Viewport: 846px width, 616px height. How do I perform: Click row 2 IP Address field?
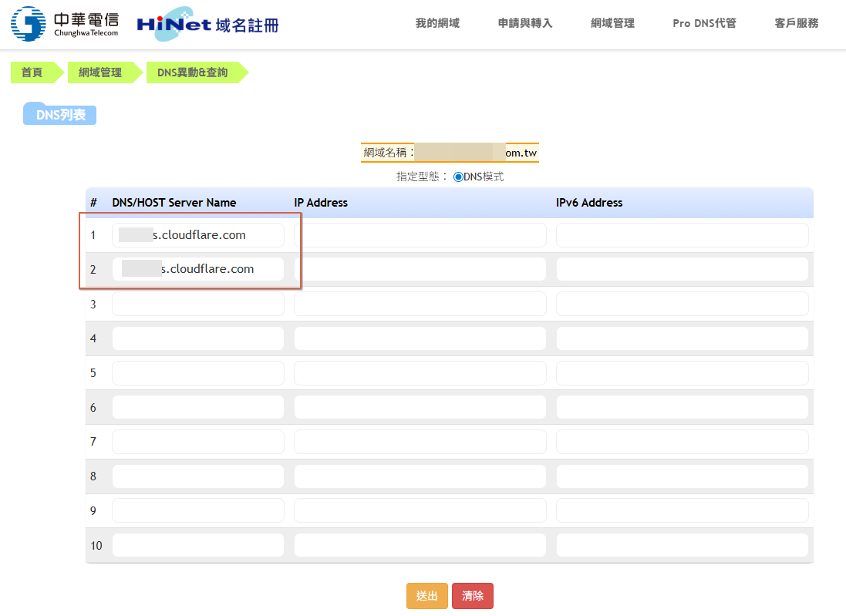pos(420,269)
